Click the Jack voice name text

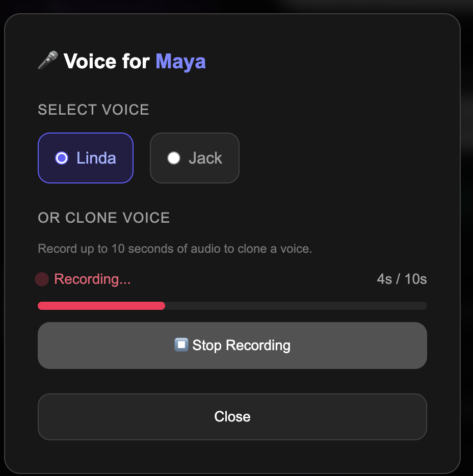tap(205, 158)
